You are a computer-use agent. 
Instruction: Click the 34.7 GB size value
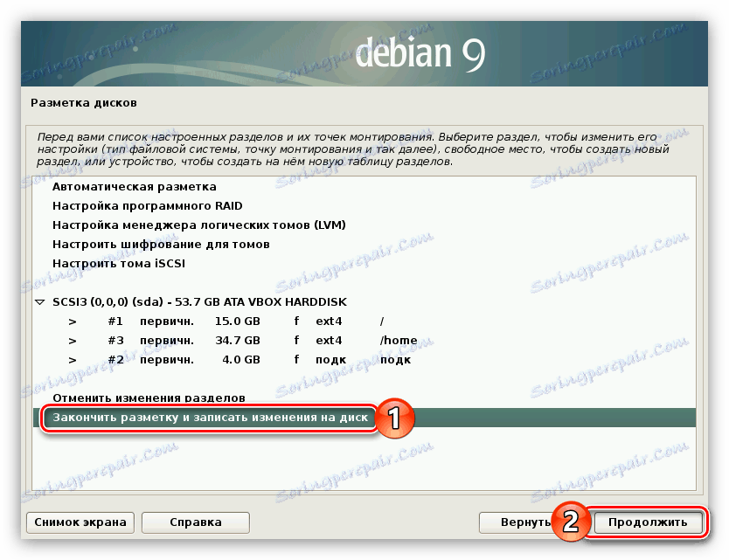237,341
